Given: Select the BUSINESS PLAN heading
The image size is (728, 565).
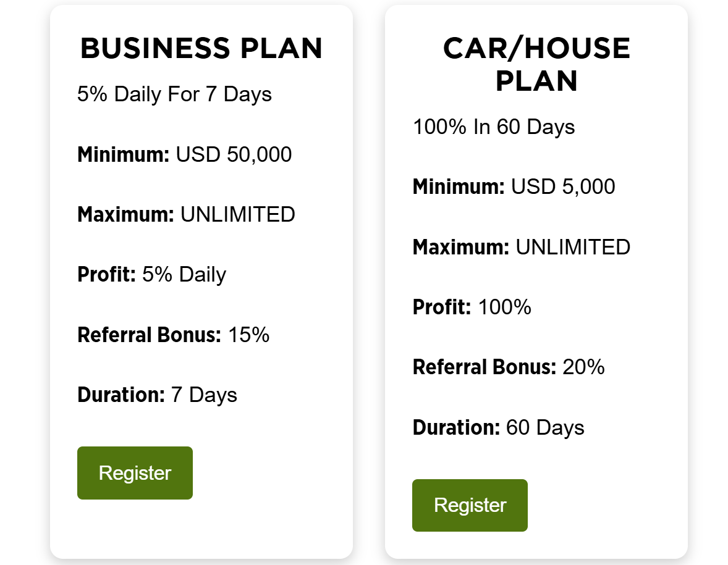Looking at the screenshot, I should (x=201, y=49).
